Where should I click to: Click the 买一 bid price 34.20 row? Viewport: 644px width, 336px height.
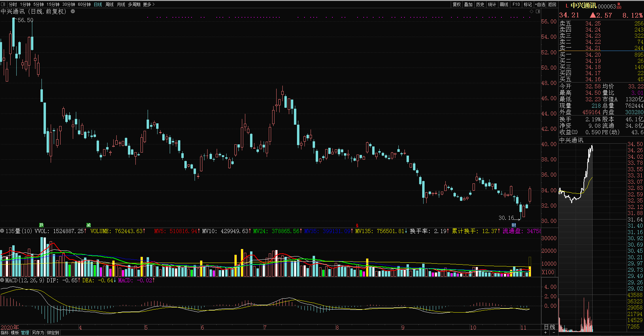click(x=601, y=55)
